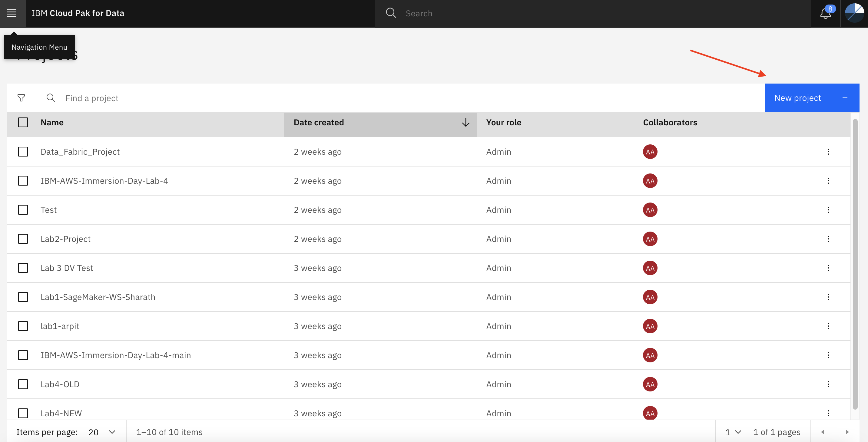
Task: Click AA collaborator avatar in Test row
Action: [650, 210]
